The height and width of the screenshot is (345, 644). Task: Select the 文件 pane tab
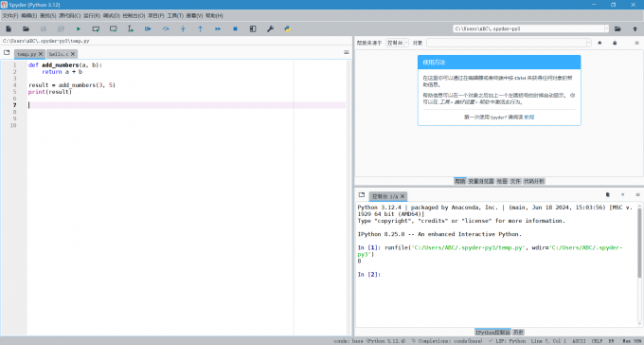tap(515, 181)
